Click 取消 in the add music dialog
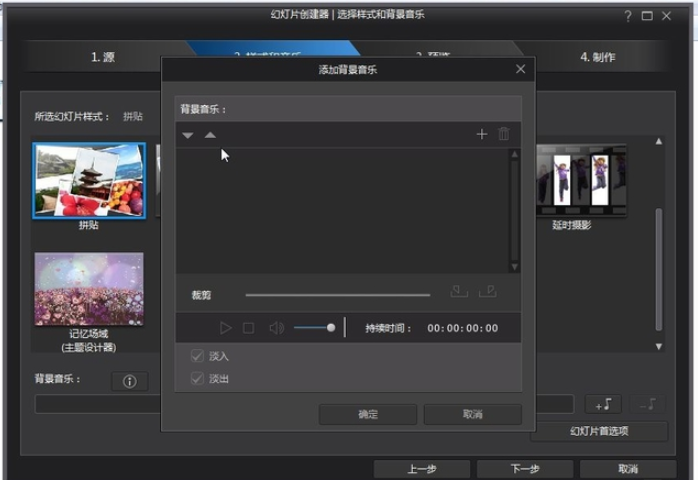Viewport: 698px width, 480px height. pos(472,414)
